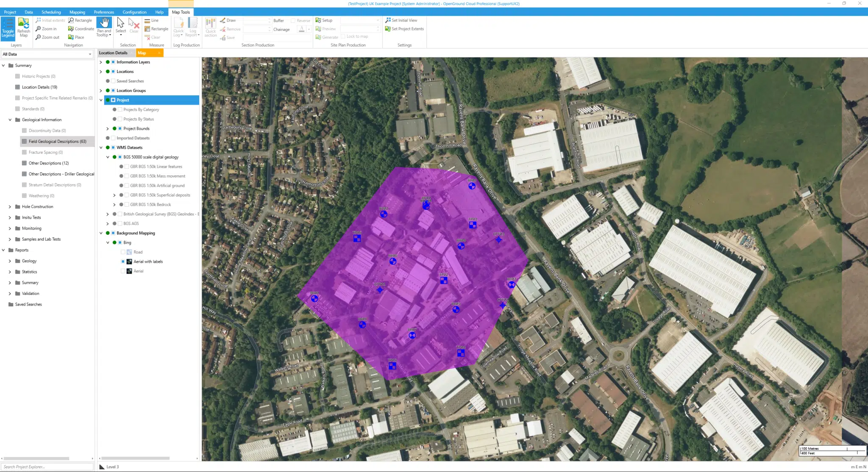
Task: Open Field Geological Descriptions (63)
Action: click(57, 142)
